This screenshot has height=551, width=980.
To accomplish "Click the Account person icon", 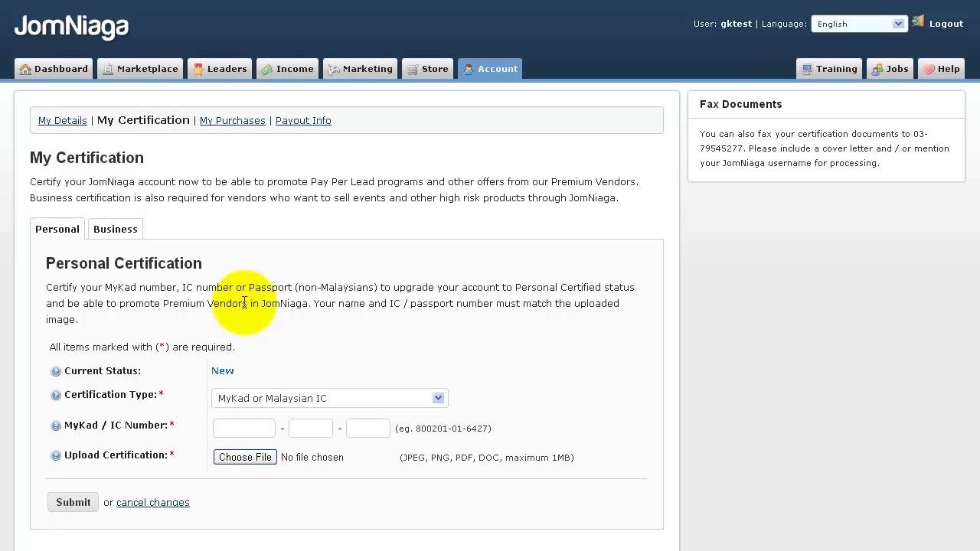I will point(469,69).
